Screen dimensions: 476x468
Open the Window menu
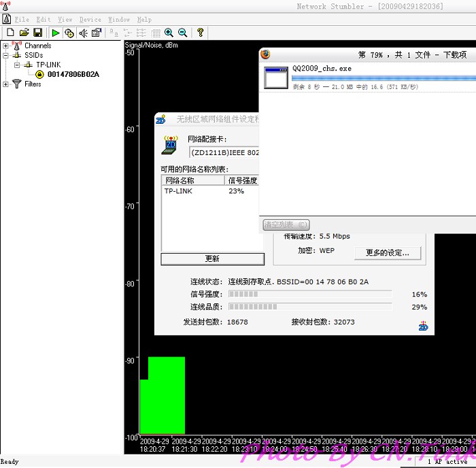[119, 20]
